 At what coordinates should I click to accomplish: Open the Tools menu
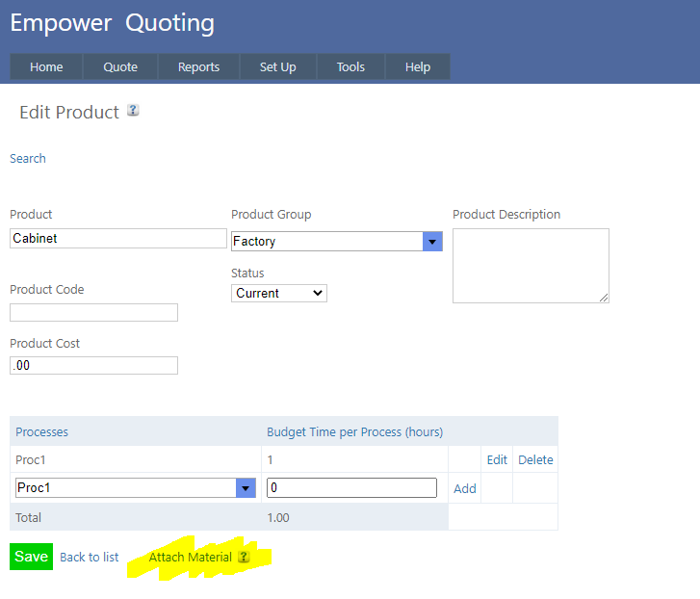(x=350, y=67)
